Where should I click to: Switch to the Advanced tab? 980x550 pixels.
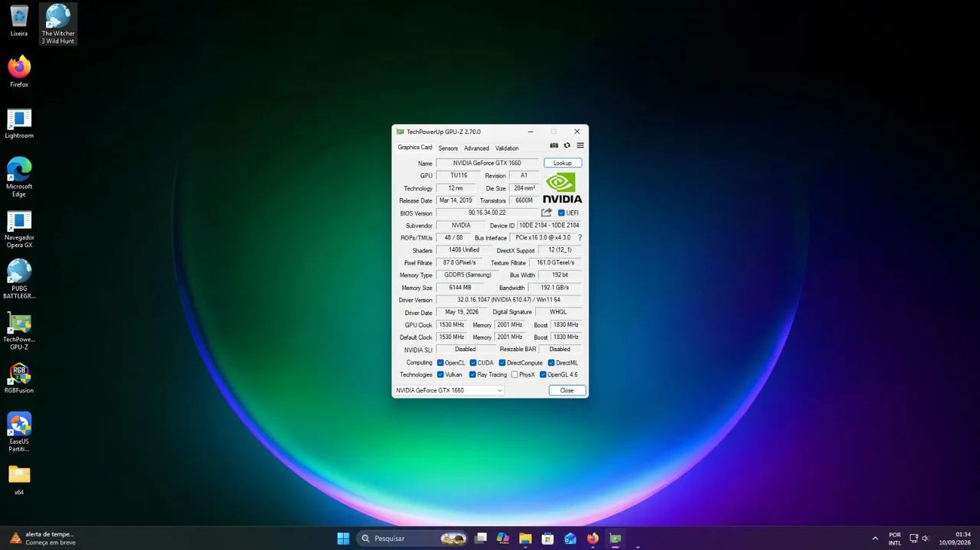tap(476, 148)
